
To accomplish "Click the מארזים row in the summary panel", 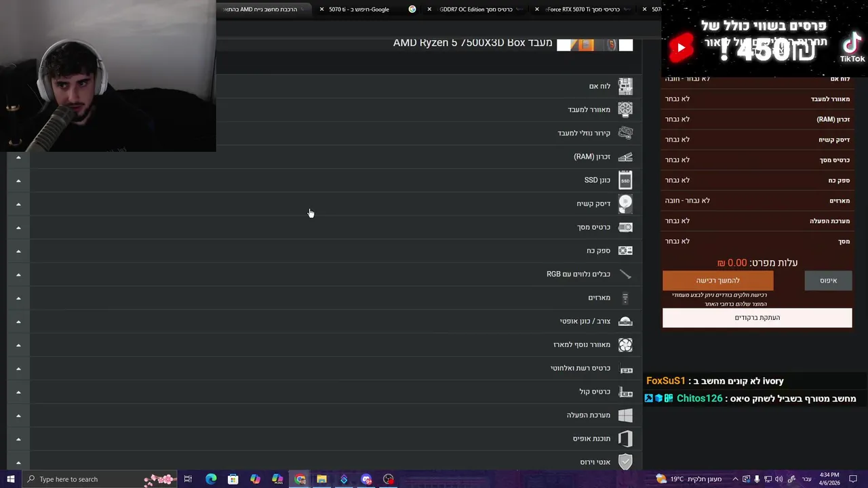I will [x=757, y=201].
